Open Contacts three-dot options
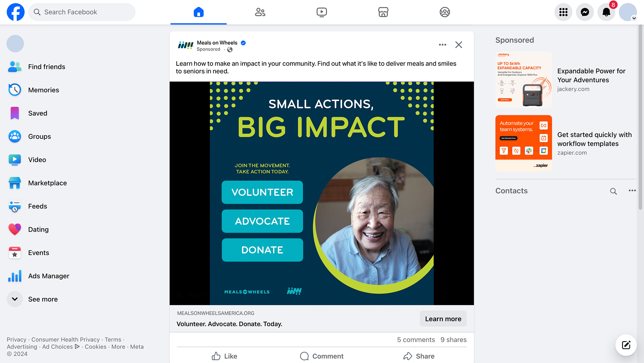The height and width of the screenshot is (363, 644). pos(632,191)
